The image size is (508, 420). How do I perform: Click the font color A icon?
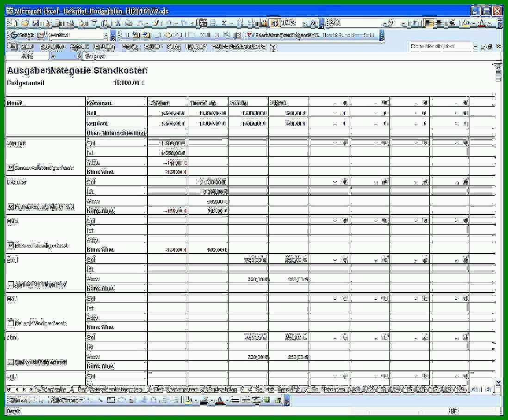483,23
